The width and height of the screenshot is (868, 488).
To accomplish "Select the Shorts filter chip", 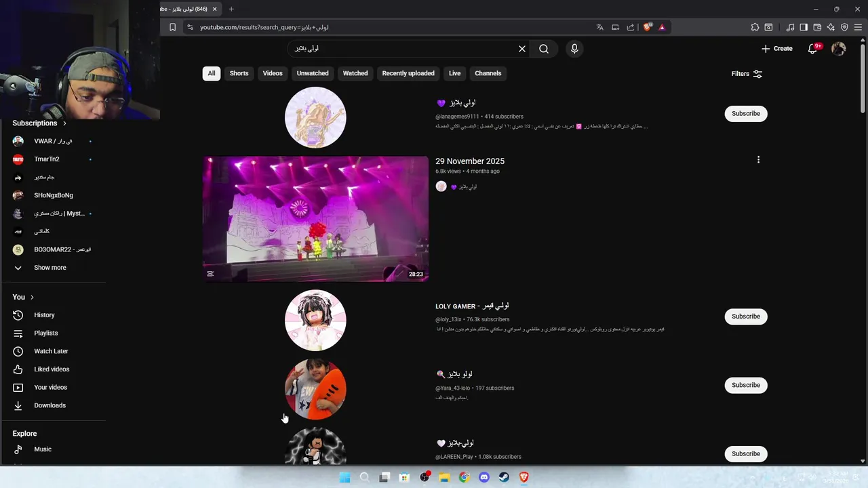I will pyautogui.click(x=239, y=73).
